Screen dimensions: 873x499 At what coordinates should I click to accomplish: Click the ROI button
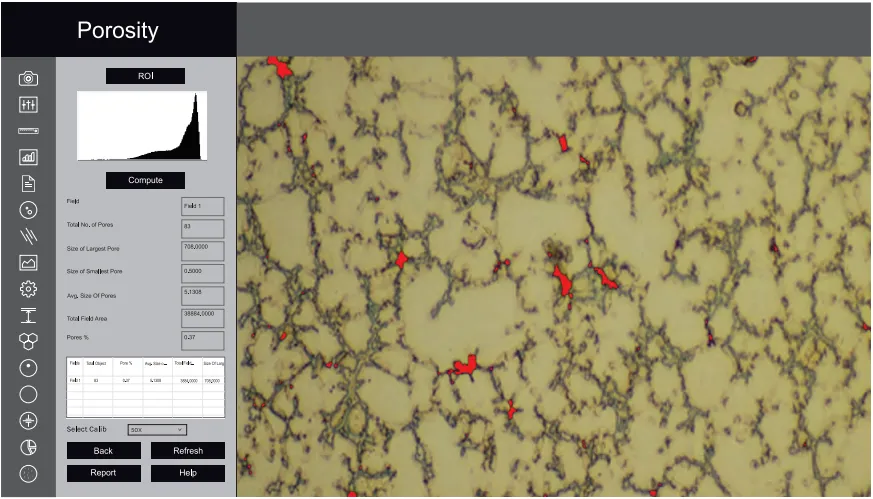tap(145, 76)
